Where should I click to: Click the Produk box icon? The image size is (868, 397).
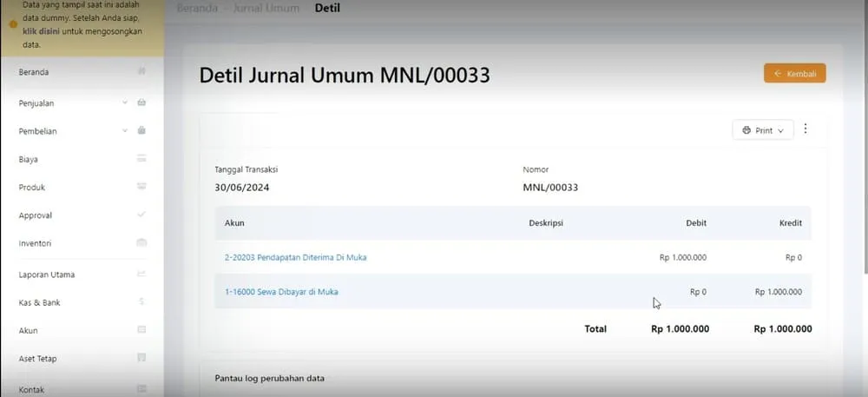point(141,187)
